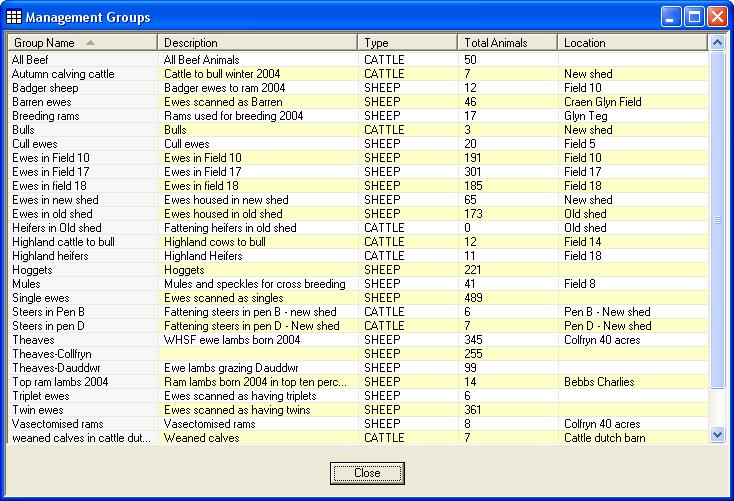This screenshot has height=501, width=734.
Task: Close the window with the red X
Action: [x=717, y=17]
